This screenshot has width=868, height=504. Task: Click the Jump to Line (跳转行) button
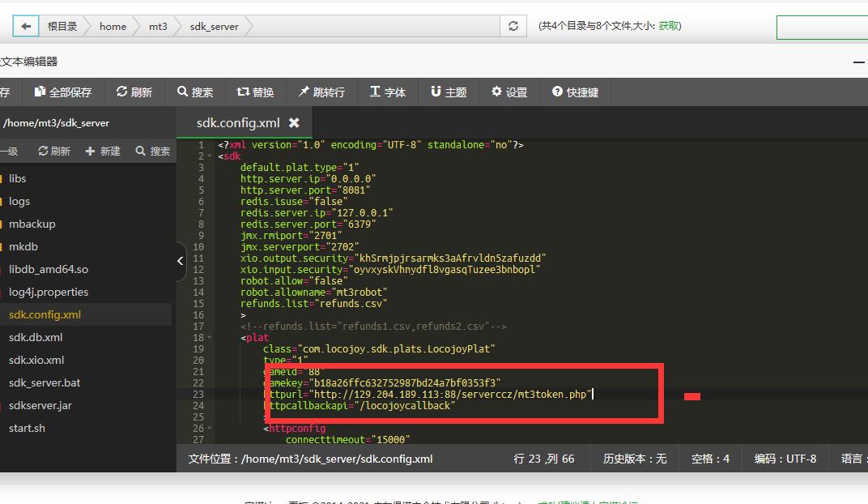click(x=321, y=92)
